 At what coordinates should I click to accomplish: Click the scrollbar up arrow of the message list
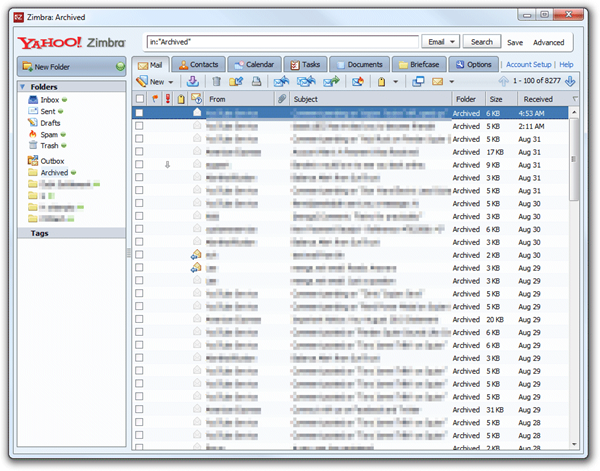point(574,112)
